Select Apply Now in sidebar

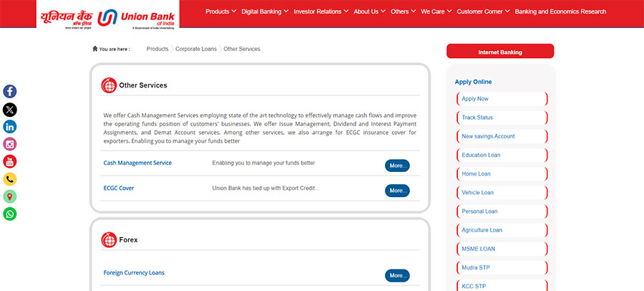coord(502,99)
